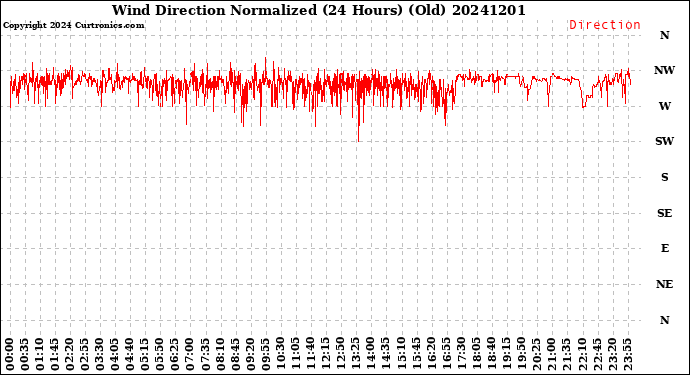Click the '05:15' time axis label

145,354
